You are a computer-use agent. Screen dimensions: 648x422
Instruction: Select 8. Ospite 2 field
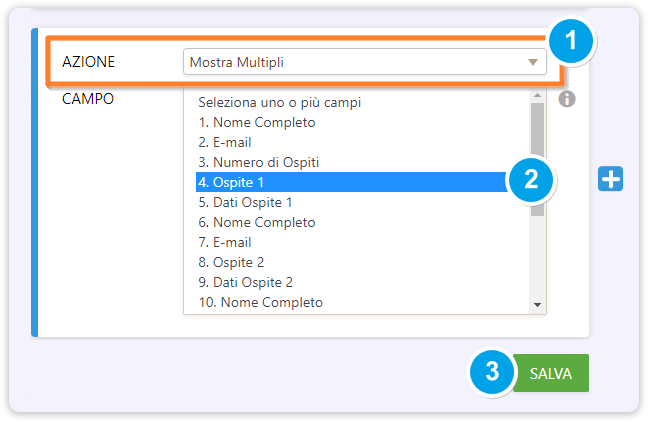231,262
